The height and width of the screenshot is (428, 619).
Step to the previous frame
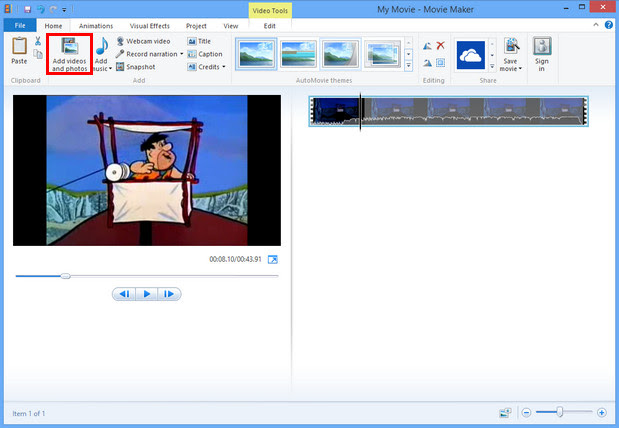pos(124,294)
